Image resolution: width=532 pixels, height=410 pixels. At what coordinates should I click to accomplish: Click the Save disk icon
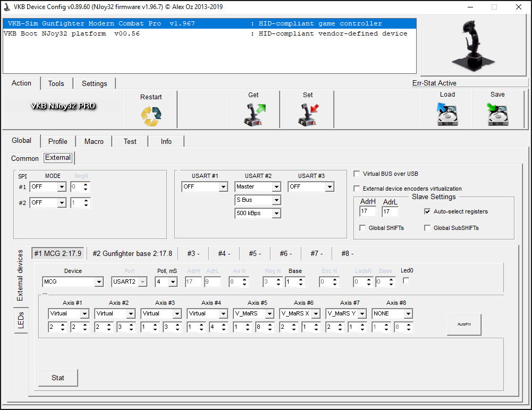[497, 114]
